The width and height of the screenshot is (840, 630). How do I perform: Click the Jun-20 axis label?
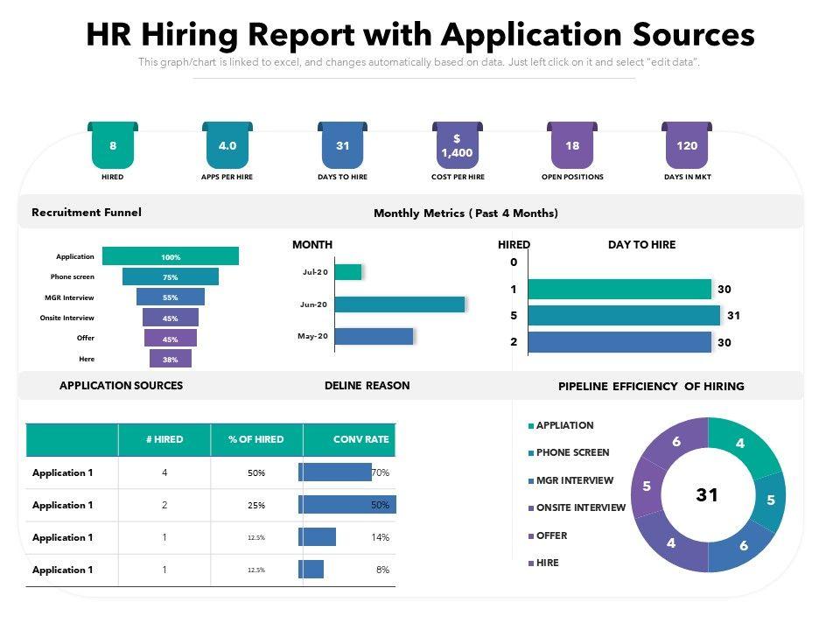[313, 304]
